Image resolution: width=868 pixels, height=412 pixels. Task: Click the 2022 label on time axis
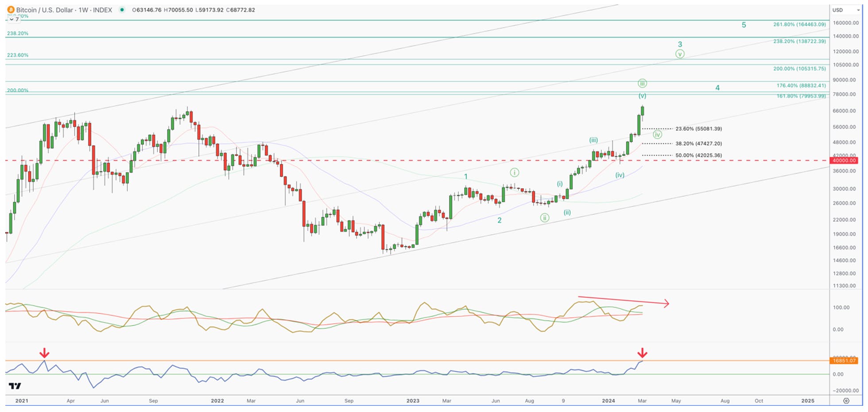[217, 400]
